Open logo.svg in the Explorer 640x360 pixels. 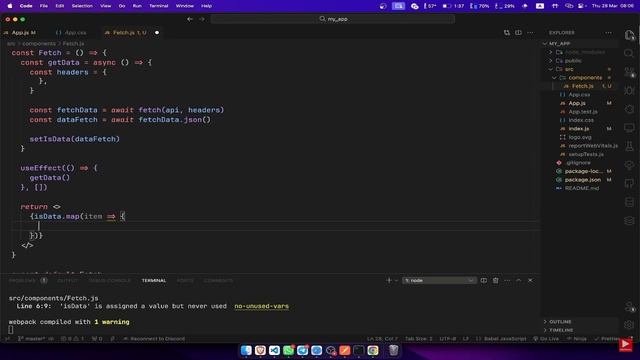pos(580,137)
